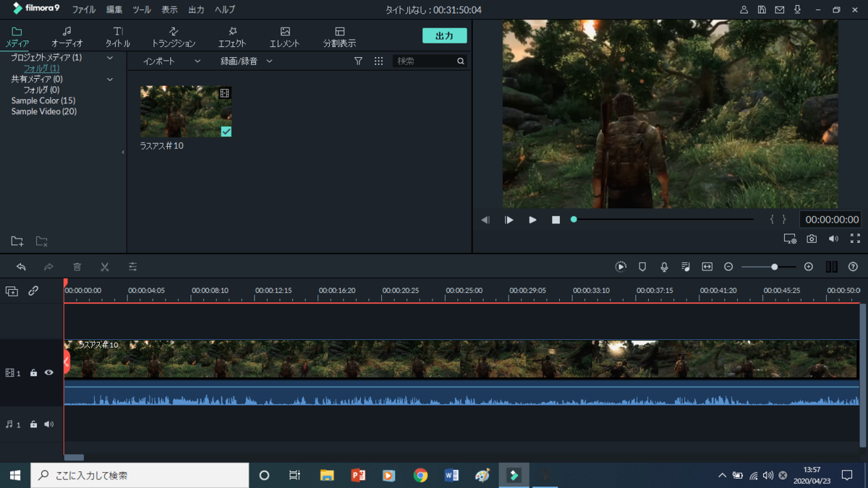
Task: Select Sample Video (20) folder
Action: [x=44, y=111]
